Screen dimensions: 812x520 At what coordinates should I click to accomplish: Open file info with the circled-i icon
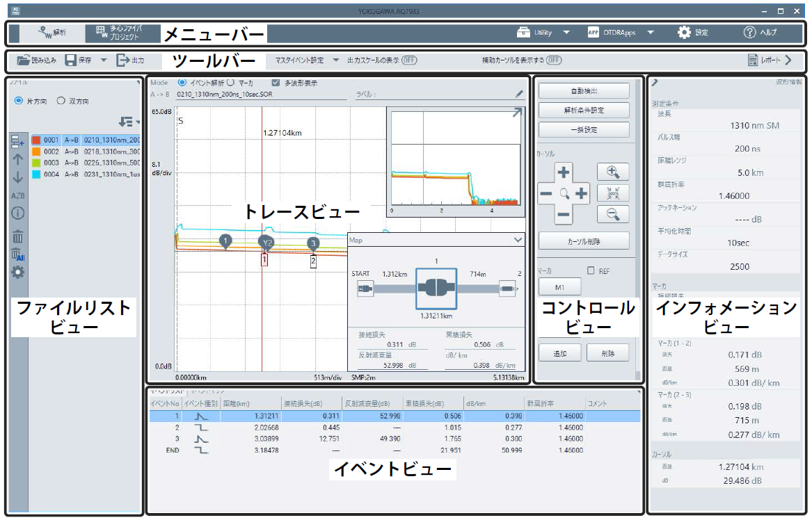coord(18,214)
